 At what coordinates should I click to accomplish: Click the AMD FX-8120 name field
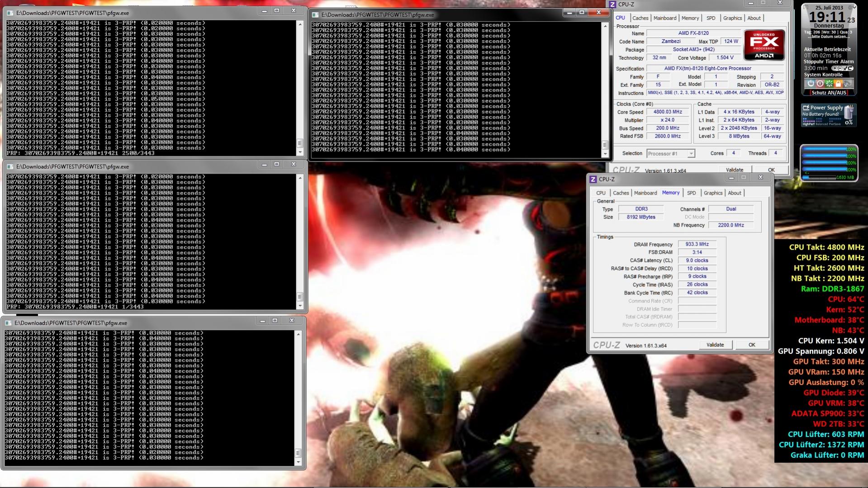[693, 33]
